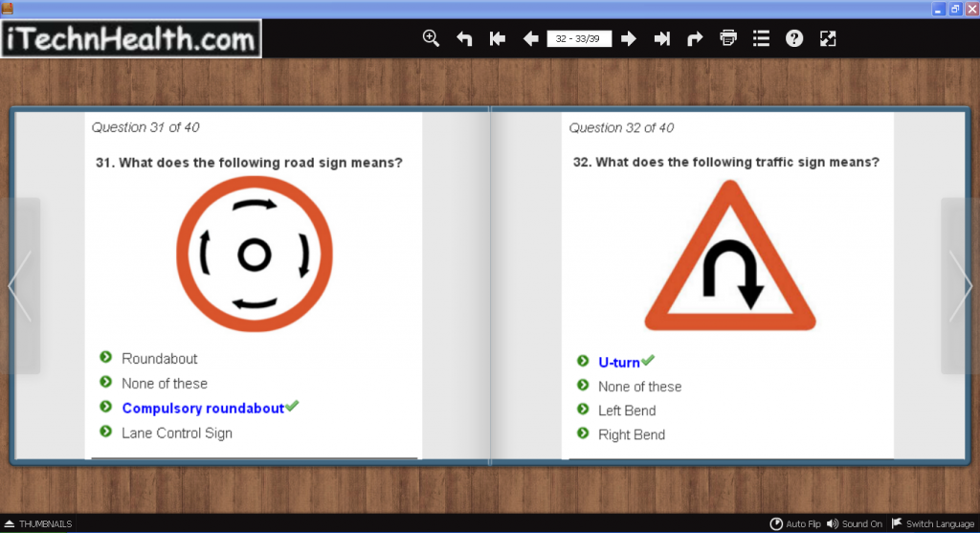
Task: Go to previous page arrow icon
Action: (x=530, y=38)
